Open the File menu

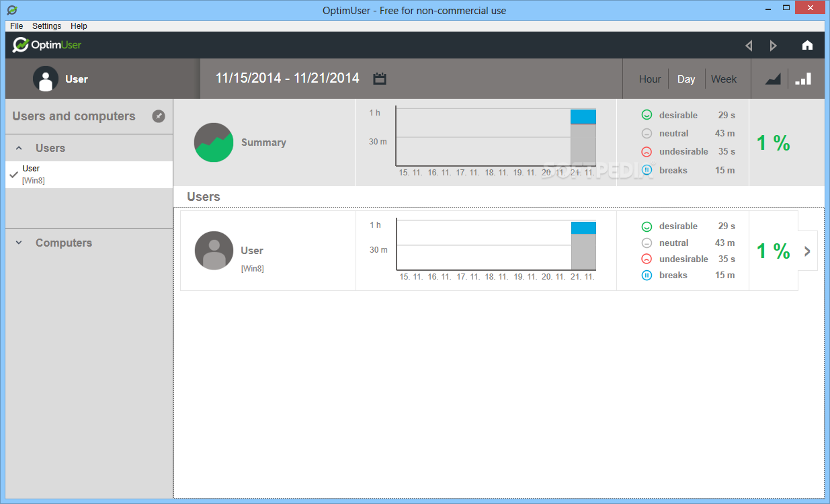[x=17, y=26]
